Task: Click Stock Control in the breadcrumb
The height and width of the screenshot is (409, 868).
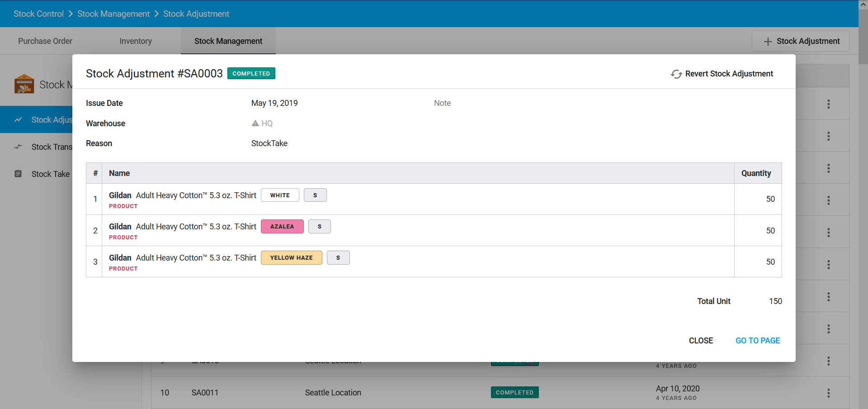Action: coord(38,14)
